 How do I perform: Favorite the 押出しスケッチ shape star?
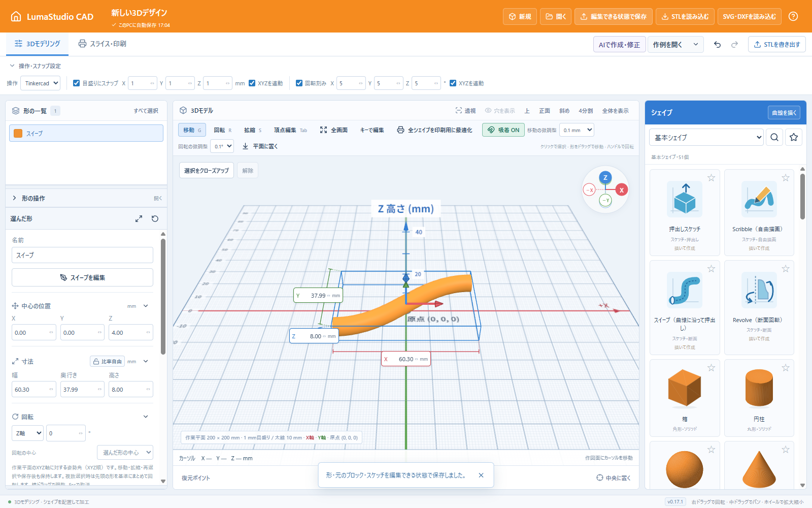[711, 178]
